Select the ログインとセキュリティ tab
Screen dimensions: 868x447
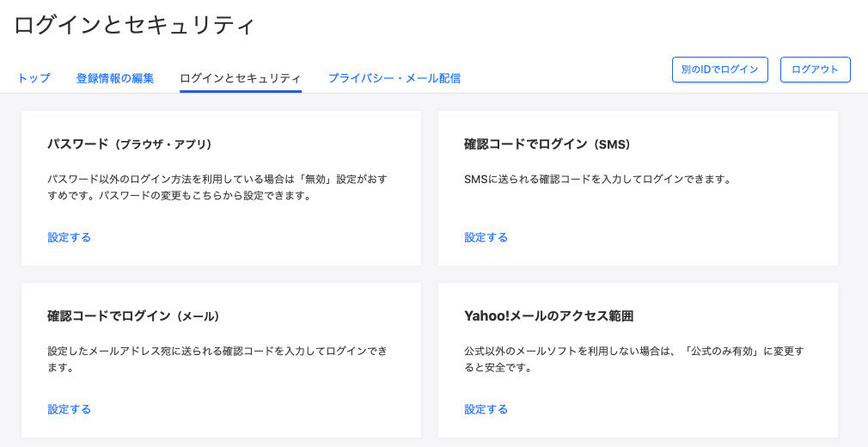(x=241, y=78)
